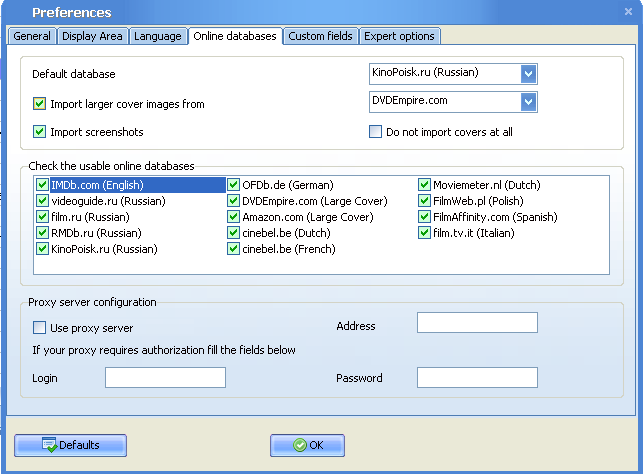Viewport: 643px width, 474px height.
Task: Uncheck FilmWeb.pl (Polish) database
Action: coord(424,201)
